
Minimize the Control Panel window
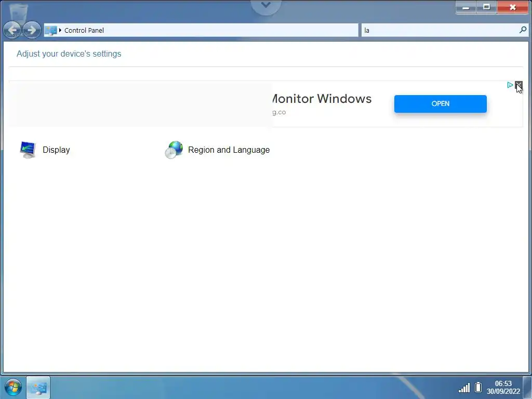466,7
